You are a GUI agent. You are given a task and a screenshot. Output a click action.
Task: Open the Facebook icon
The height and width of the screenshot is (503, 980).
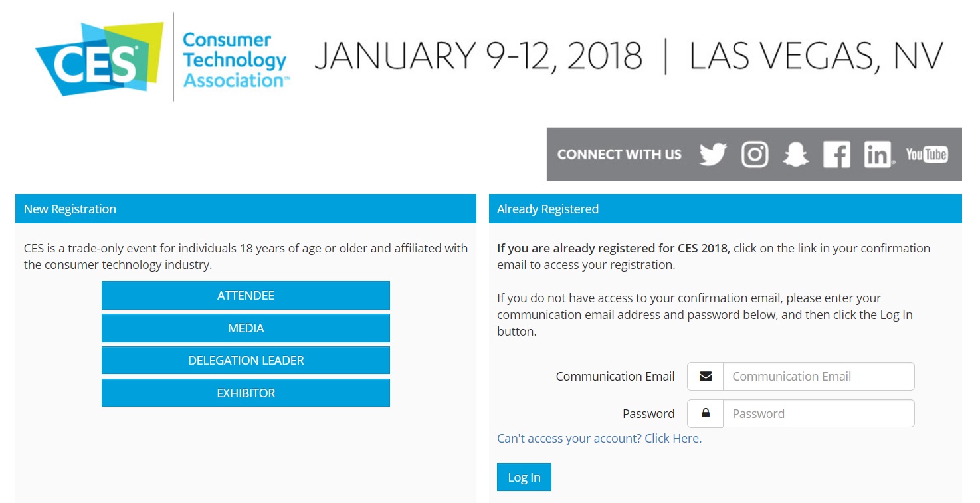[x=836, y=154]
